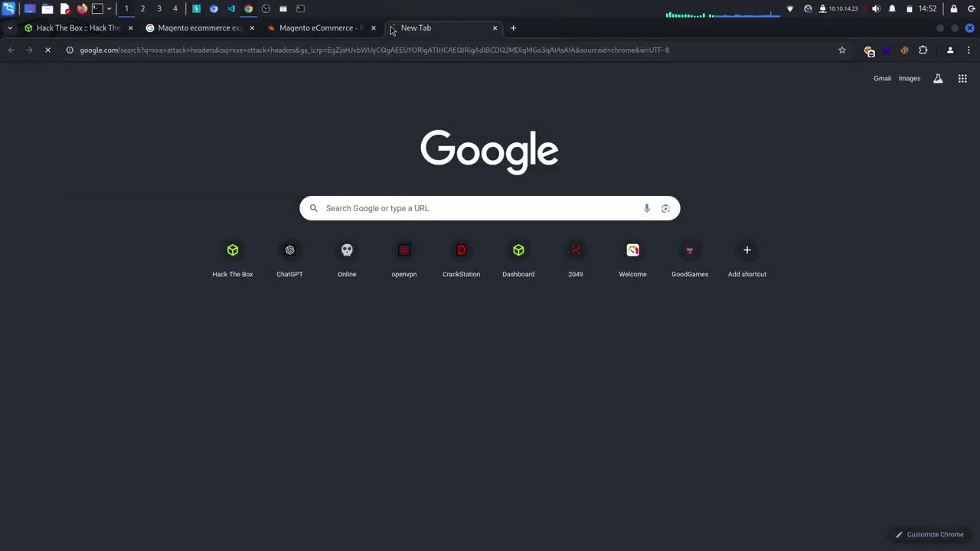Stop loading the page
The width and height of the screenshot is (980, 551).
[x=47, y=51]
